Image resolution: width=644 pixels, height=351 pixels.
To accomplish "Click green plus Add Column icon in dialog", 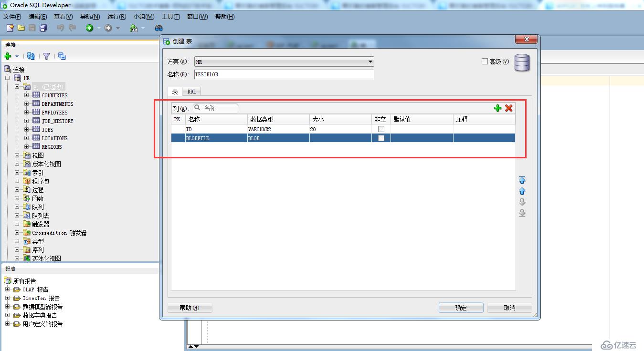I will (497, 108).
